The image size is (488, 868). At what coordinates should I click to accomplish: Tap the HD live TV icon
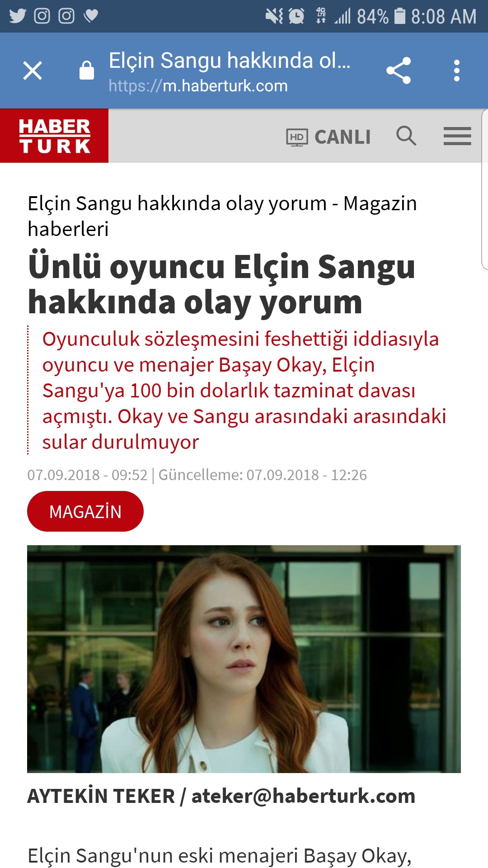coord(297,137)
